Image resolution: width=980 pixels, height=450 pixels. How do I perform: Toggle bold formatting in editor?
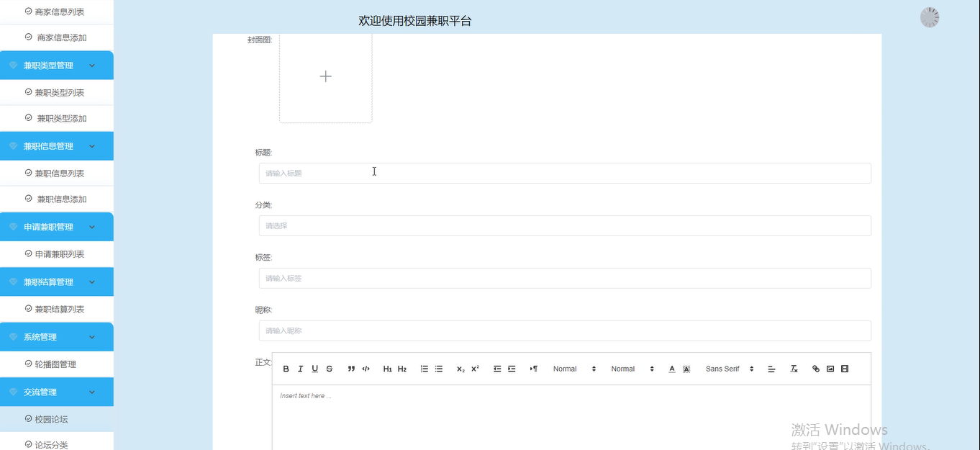point(286,369)
